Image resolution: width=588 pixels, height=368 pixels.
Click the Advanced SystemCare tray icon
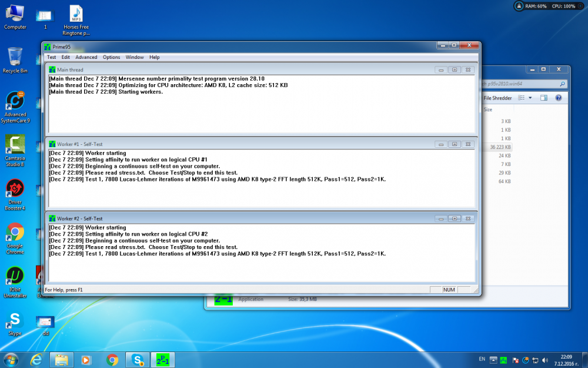point(525,360)
